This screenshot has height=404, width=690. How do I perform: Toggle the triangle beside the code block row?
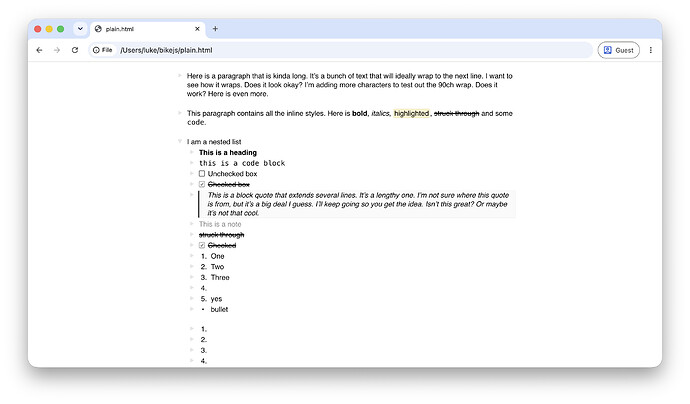191,163
